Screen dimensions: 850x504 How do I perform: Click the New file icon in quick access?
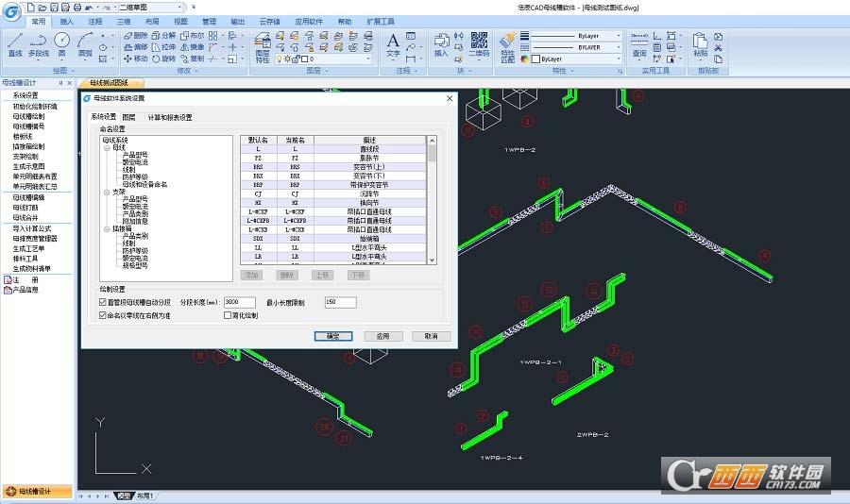[30, 8]
